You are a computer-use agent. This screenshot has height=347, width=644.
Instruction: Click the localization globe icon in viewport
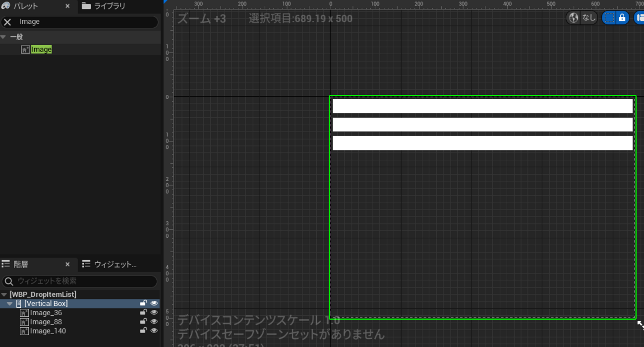tap(574, 18)
